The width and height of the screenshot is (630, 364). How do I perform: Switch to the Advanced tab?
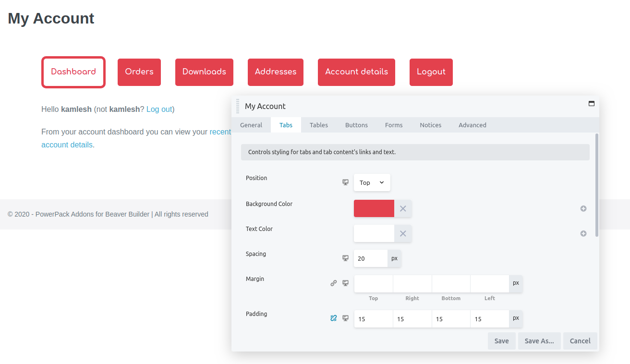pos(472,125)
